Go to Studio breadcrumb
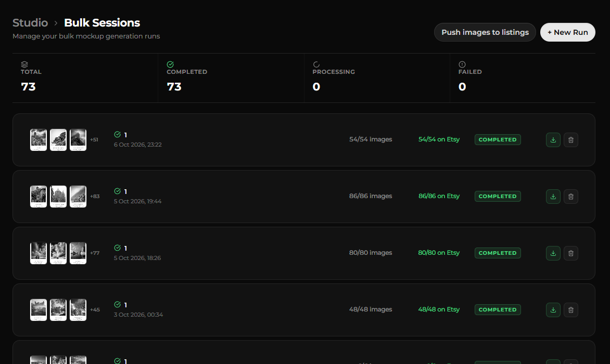The width and height of the screenshot is (610, 364). [x=30, y=23]
